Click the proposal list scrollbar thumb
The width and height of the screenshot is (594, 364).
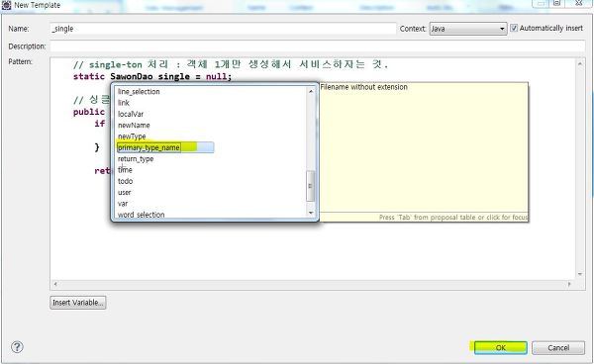pyautogui.click(x=310, y=186)
